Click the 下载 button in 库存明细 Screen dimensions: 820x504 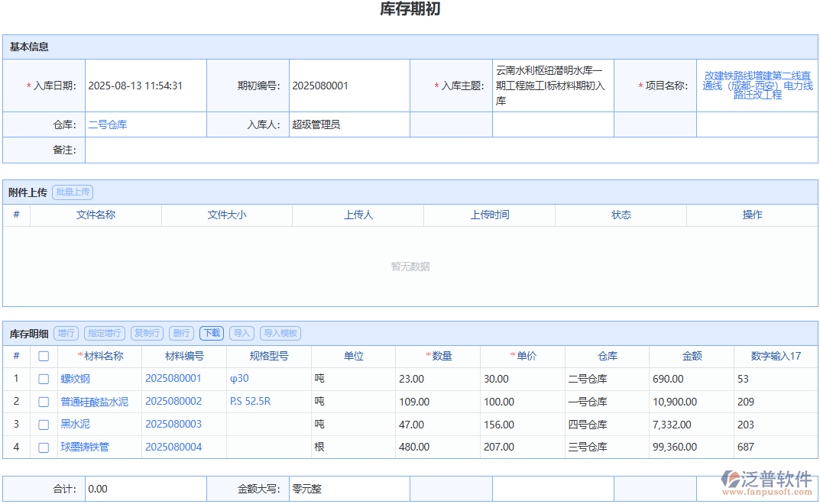click(x=212, y=333)
